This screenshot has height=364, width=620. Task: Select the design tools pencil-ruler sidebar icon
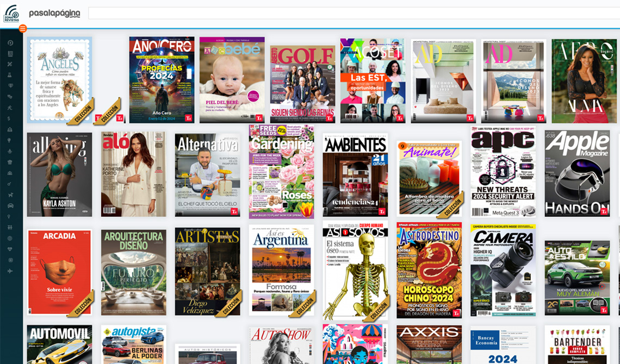click(x=10, y=64)
